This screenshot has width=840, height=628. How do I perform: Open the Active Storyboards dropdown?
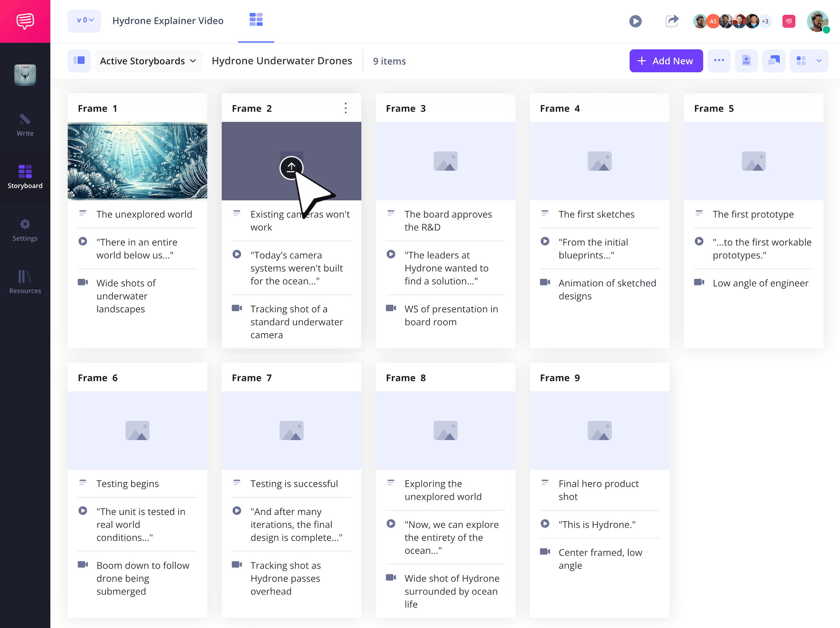pyautogui.click(x=148, y=61)
